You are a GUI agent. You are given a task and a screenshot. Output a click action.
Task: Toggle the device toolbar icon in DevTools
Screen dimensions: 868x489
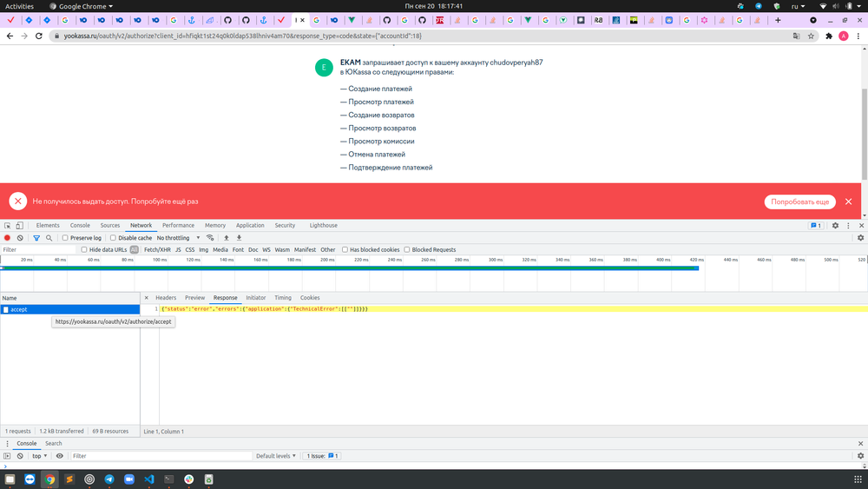[x=19, y=226]
